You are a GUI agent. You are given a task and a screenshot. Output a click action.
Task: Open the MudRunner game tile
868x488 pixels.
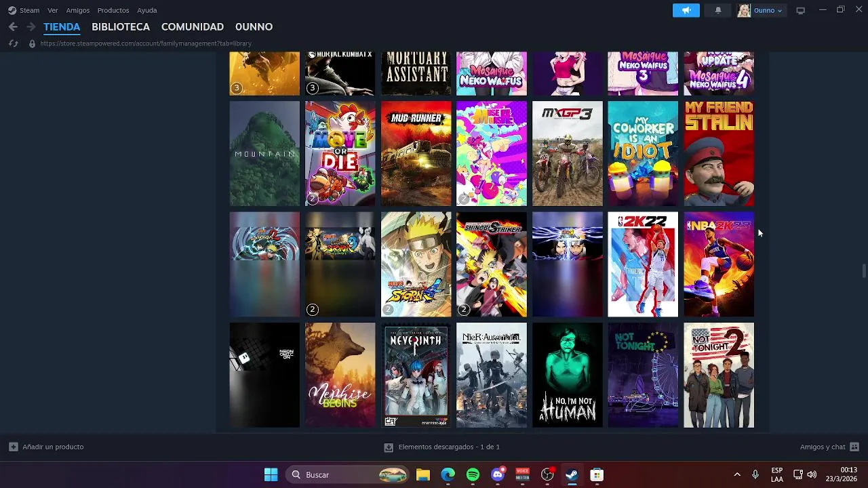[x=416, y=154]
